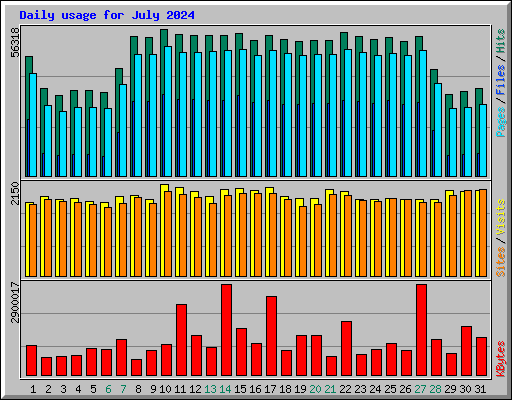This screenshot has width=512, height=400.
Task: Click green weekend day label 7
Action: tap(123, 389)
